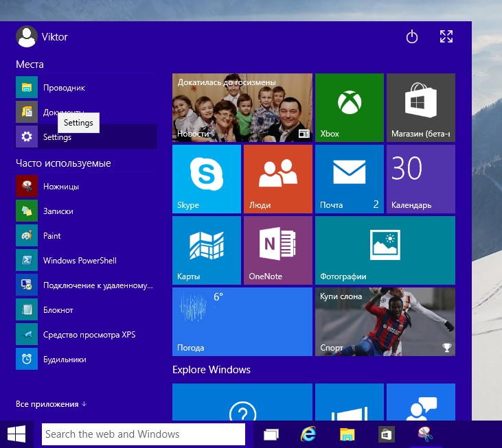Image resolution: width=502 pixels, height=448 pixels.
Task: Click the Viktor user account avatar
Action: 26,36
